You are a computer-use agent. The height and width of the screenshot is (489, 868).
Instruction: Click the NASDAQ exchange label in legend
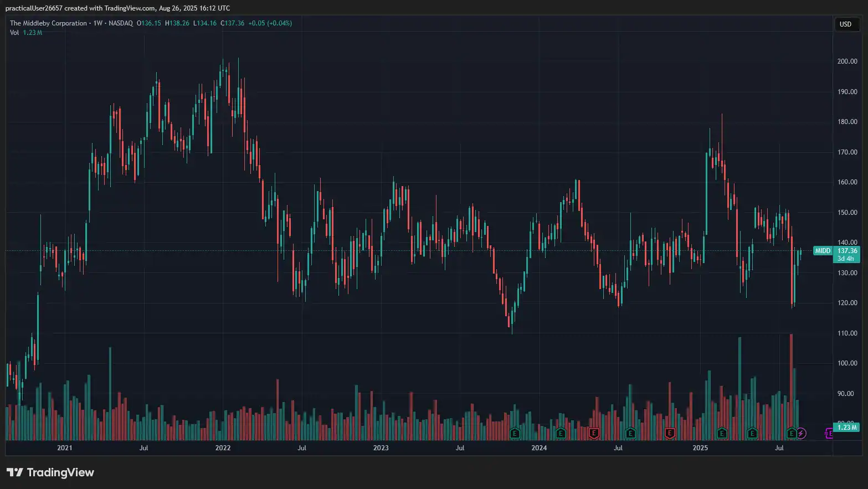[x=121, y=23]
